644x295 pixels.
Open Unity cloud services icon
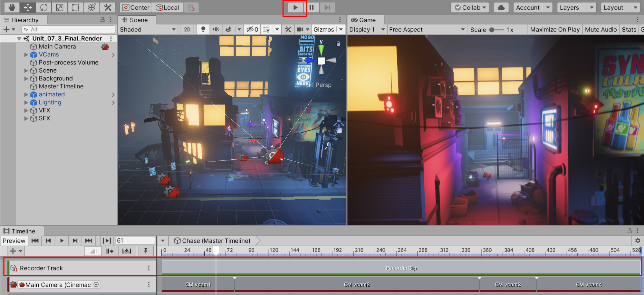coord(501,7)
